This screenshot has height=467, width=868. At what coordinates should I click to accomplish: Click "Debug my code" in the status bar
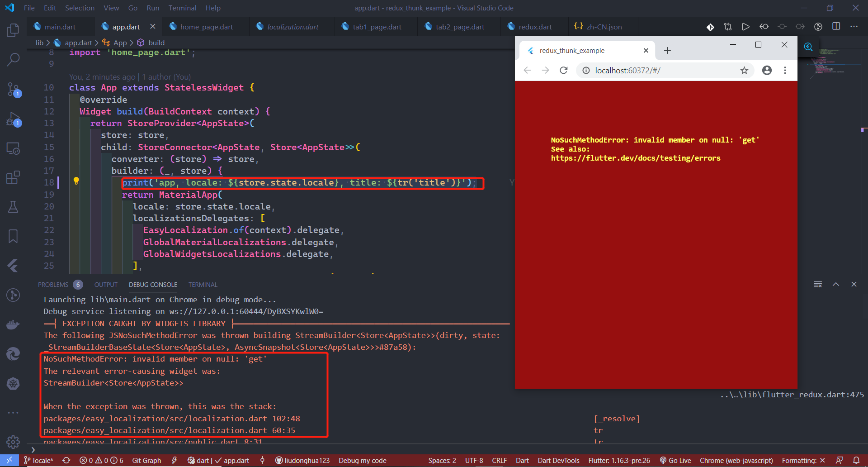[x=362, y=460]
